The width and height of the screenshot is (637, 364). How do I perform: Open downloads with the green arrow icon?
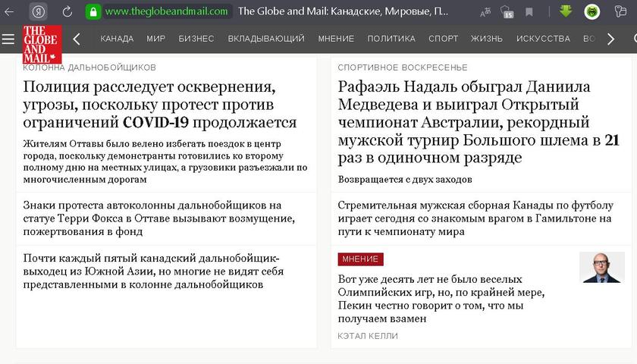tap(566, 11)
